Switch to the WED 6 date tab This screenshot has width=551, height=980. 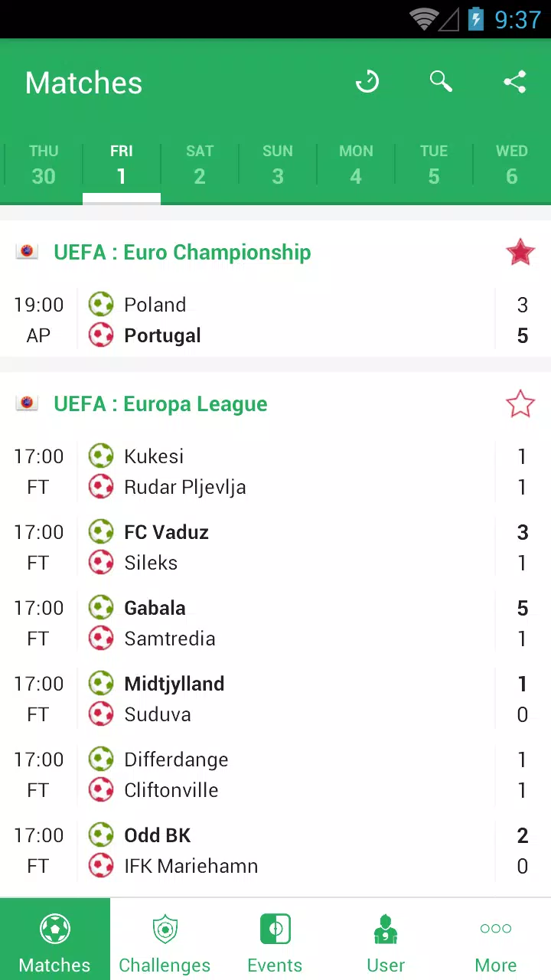512,165
